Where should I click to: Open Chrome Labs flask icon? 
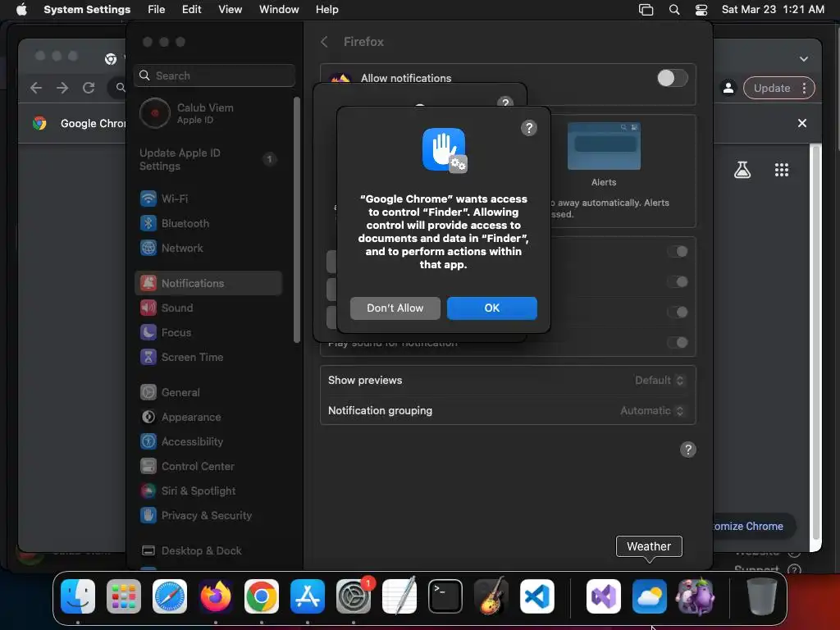point(742,170)
